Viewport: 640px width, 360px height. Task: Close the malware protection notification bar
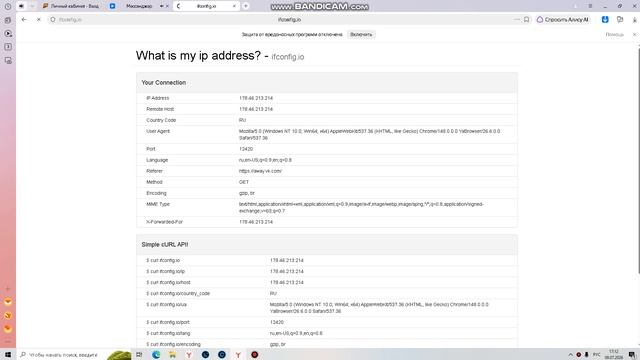click(x=634, y=35)
